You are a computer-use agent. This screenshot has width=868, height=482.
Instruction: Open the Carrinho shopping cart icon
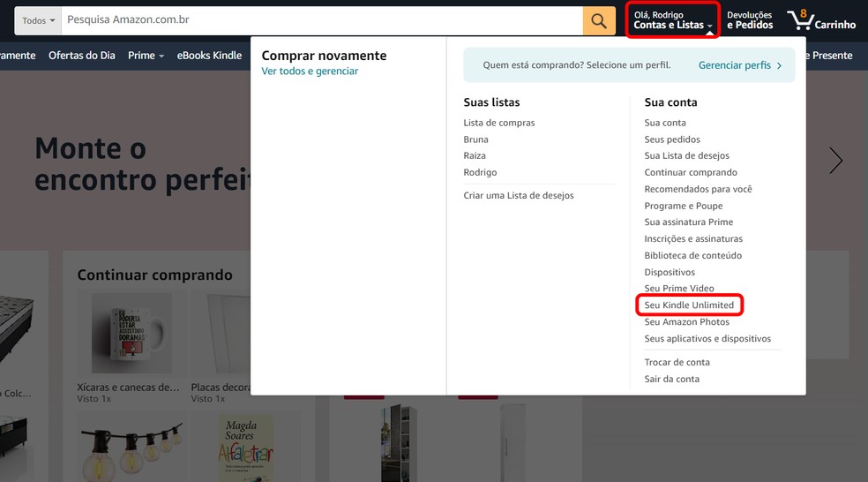821,20
